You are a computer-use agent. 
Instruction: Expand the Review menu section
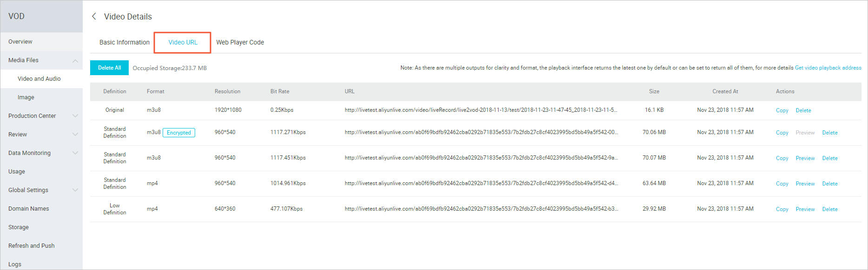coord(75,135)
